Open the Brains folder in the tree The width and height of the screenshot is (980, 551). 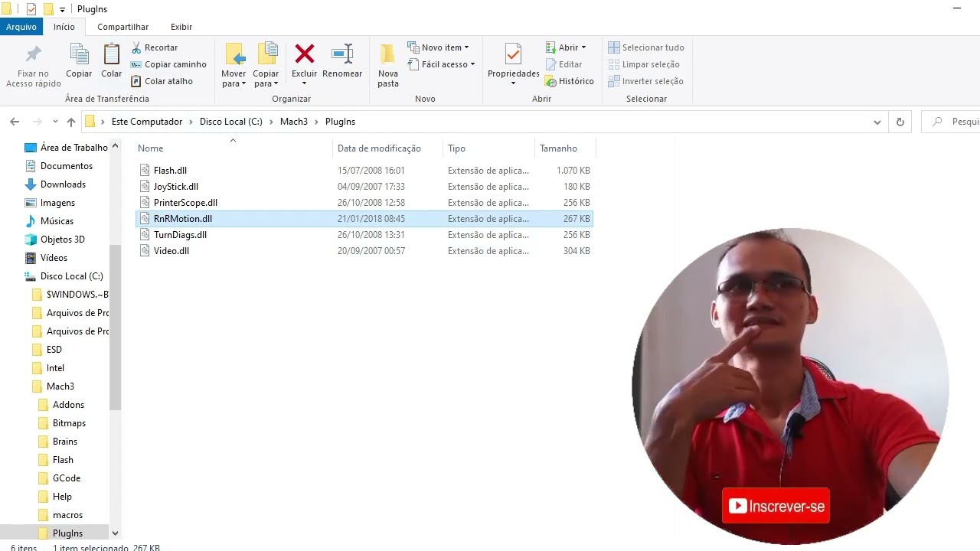57,442
